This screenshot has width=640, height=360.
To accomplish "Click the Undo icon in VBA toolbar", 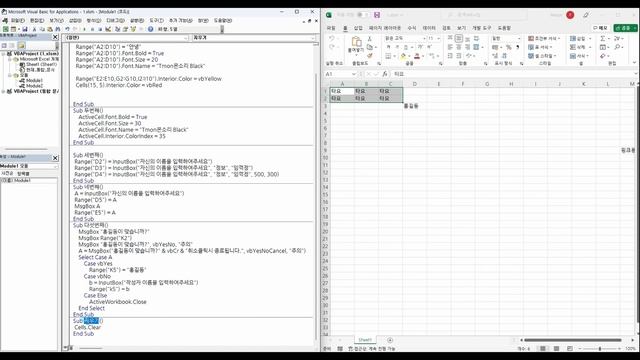I will 68,29.
